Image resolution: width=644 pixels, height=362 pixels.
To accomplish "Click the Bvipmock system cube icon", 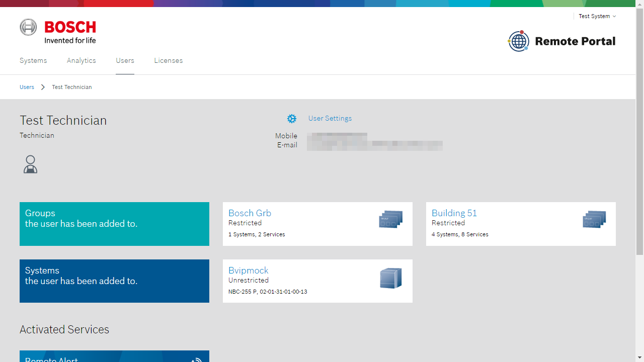I will click(x=390, y=278).
